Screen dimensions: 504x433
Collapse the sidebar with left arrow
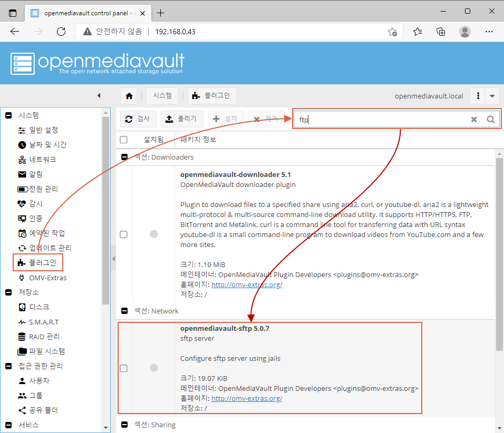tap(99, 95)
